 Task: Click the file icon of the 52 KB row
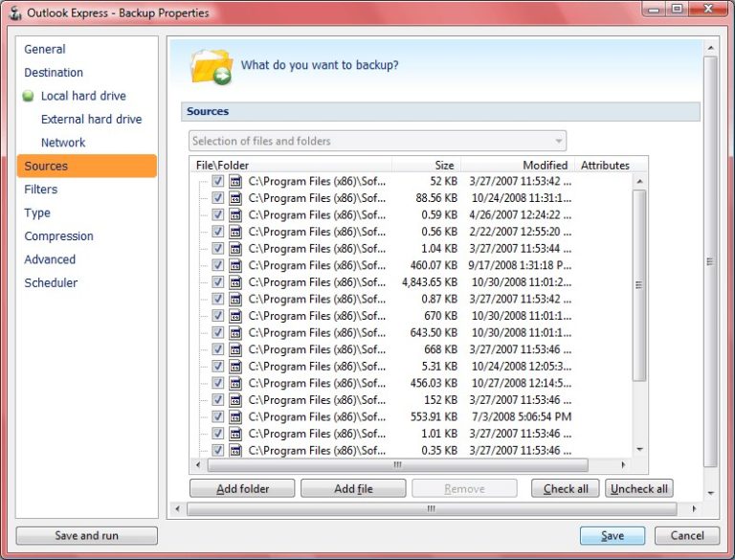(235, 181)
